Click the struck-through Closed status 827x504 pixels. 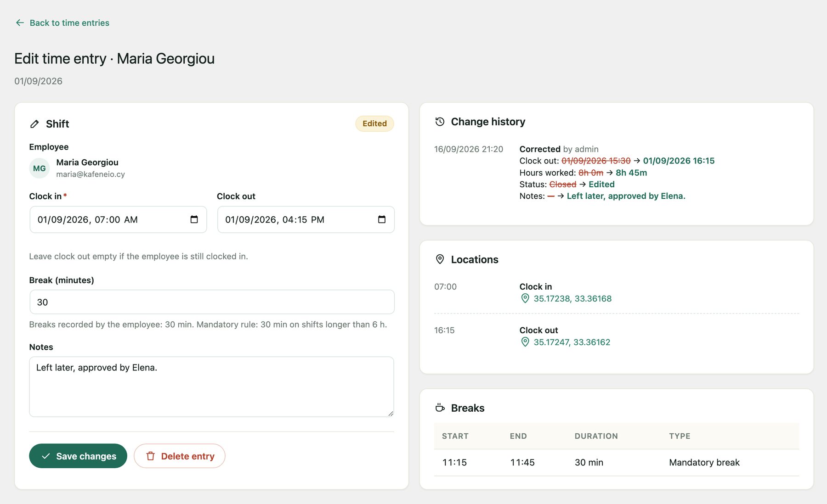click(x=563, y=184)
